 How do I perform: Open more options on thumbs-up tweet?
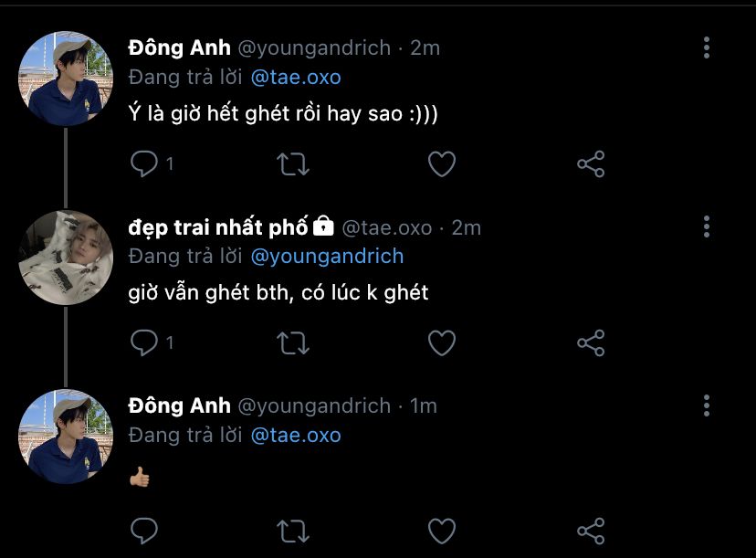click(706, 405)
